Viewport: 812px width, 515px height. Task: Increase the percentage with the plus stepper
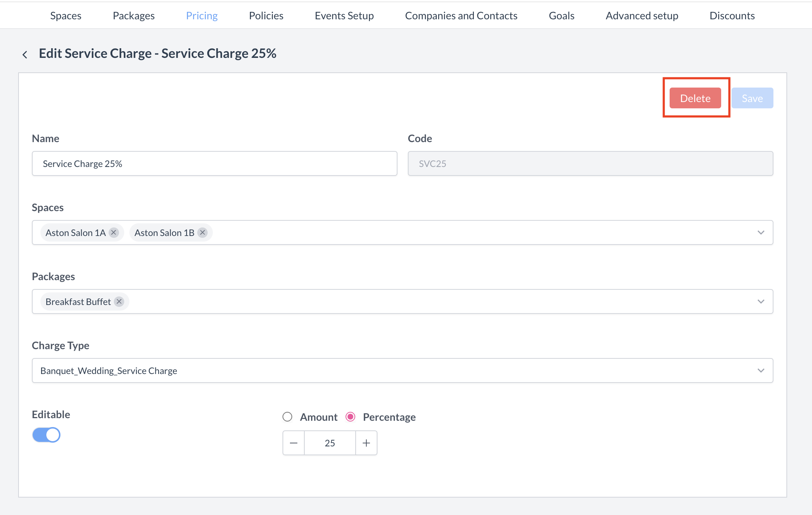[x=366, y=443]
